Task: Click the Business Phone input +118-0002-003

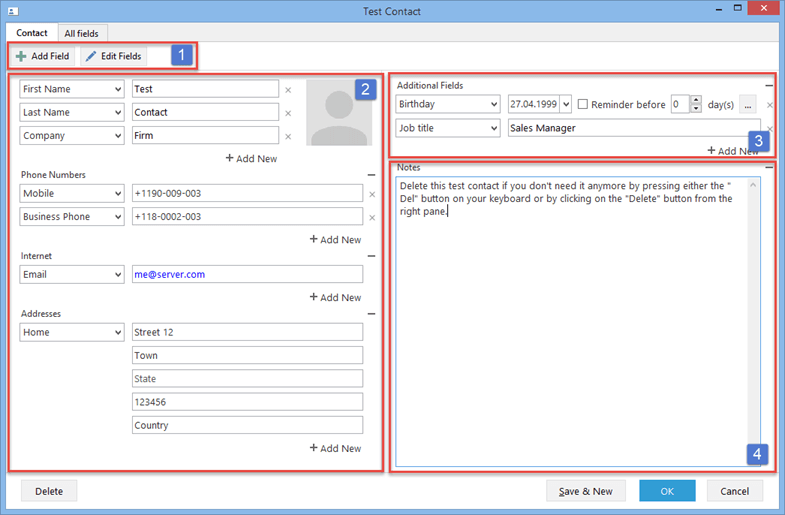Action: point(247,217)
